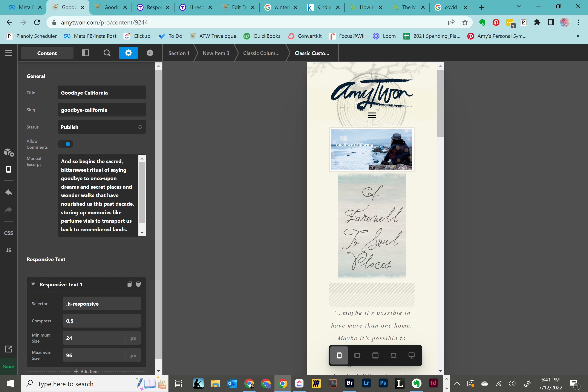This screenshot has width=588, height=392.
Task: Open the hamburger menu in the editor
Action: (x=9, y=53)
